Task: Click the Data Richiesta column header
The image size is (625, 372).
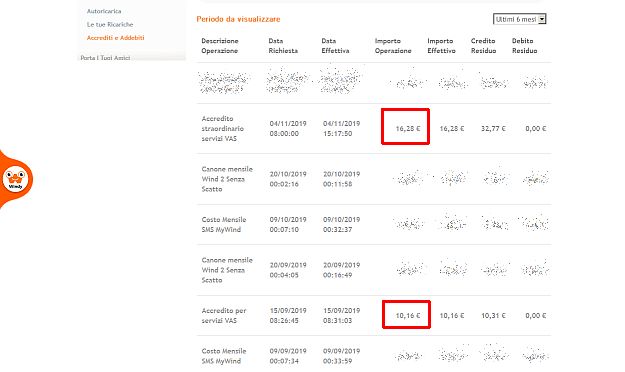Action: point(283,46)
